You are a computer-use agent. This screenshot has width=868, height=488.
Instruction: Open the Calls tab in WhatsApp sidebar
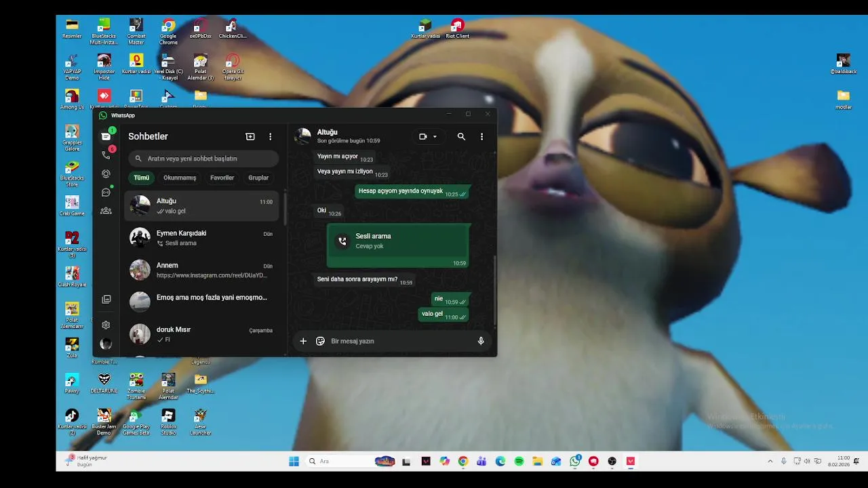click(106, 155)
